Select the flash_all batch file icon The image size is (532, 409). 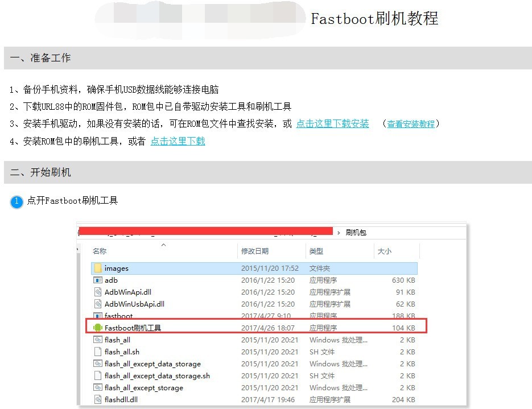pos(97,340)
